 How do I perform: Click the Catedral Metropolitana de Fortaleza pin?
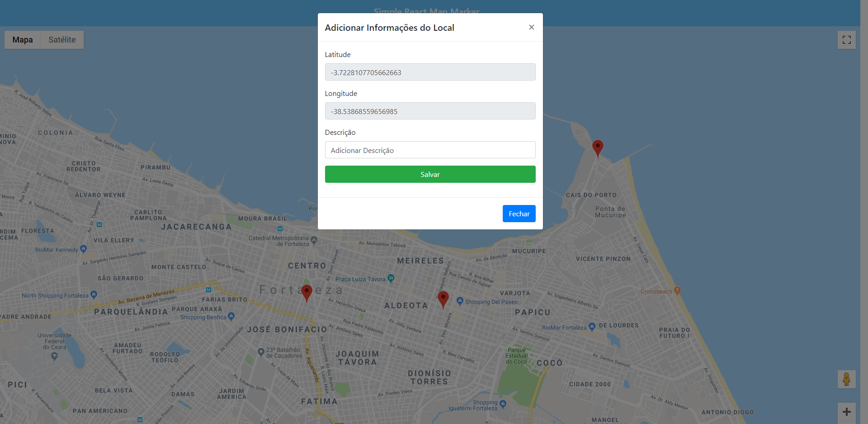coord(314,240)
